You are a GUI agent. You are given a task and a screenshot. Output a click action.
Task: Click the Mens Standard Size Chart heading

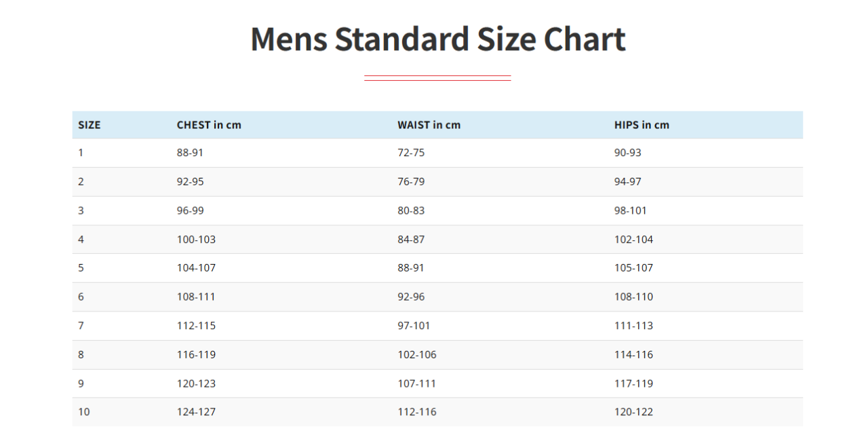[437, 39]
